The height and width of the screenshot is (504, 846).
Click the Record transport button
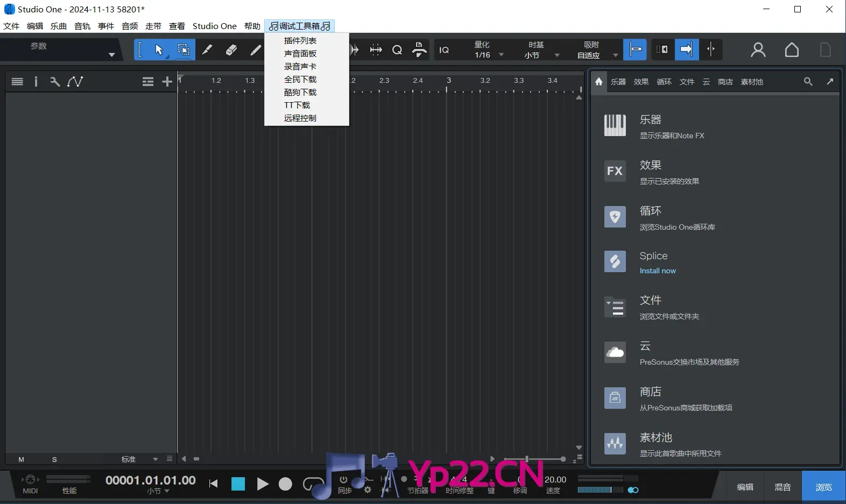285,484
